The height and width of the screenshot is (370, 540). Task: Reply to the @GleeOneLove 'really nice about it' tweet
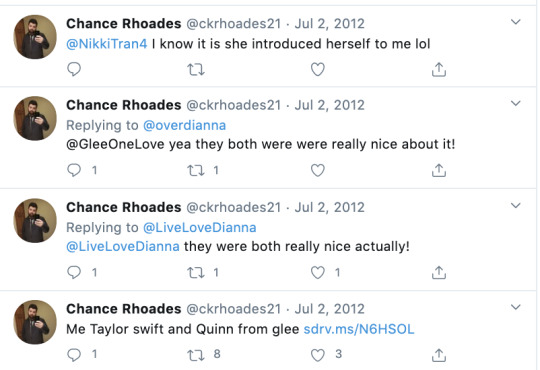pos(74,170)
